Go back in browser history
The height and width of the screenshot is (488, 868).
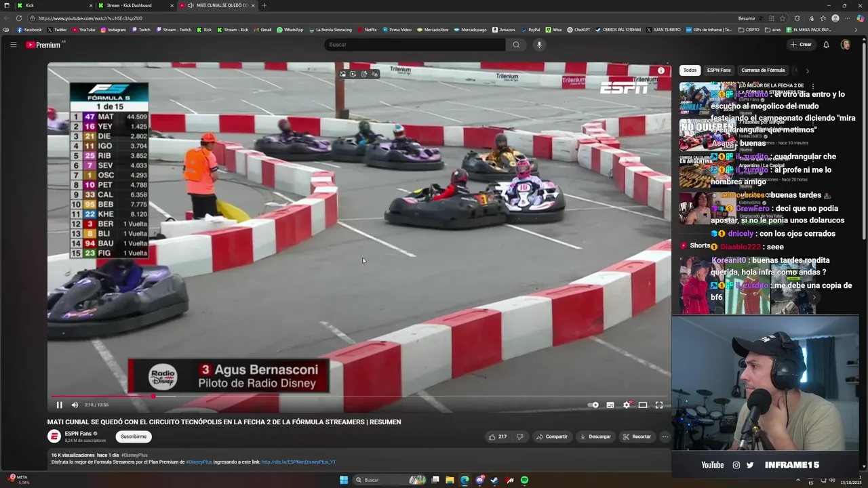click(x=5, y=18)
